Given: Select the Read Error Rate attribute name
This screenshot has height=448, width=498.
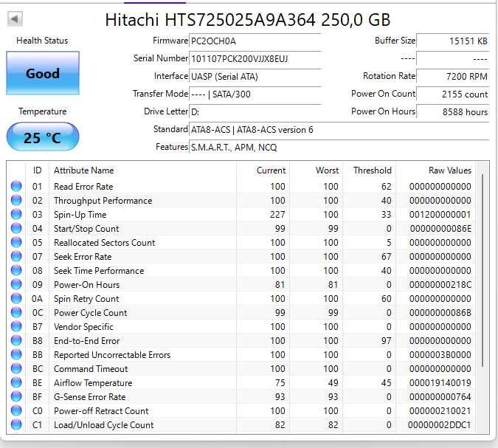Looking at the screenshot, I should [x=83, y=187].
